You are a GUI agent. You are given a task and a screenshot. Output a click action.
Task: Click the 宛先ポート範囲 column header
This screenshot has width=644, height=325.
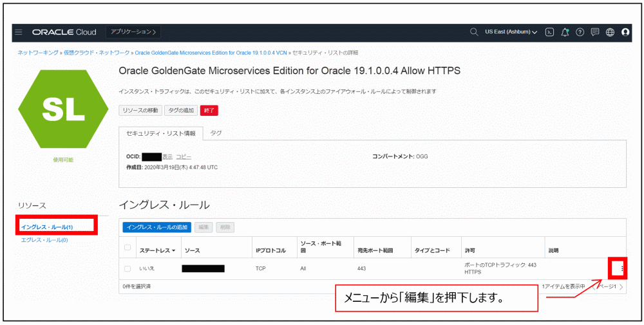(x=376, y=250)
